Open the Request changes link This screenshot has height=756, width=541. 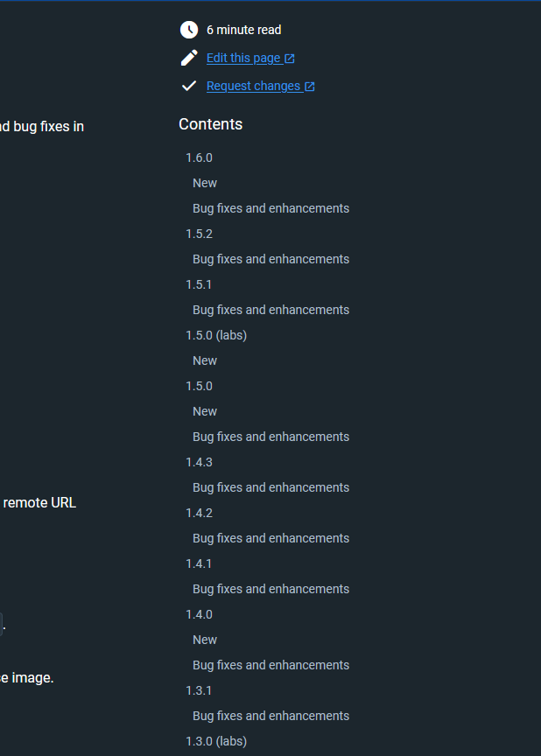click(x=254, y=86)
